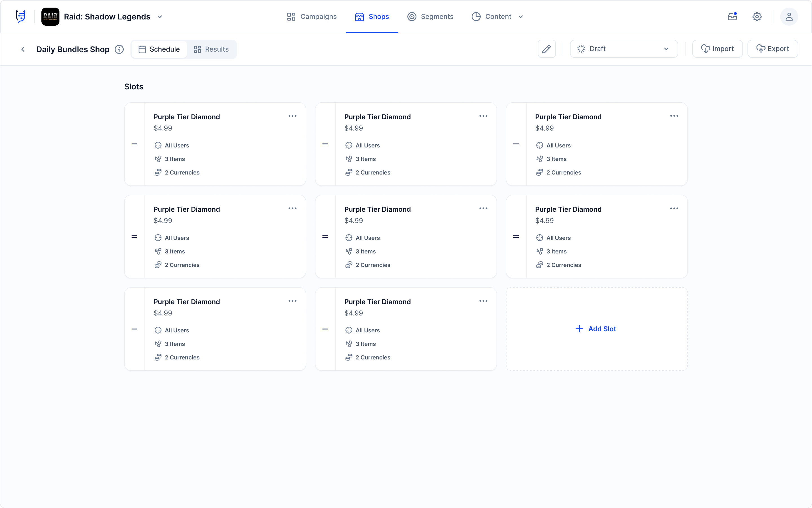The width and height of the screenshot is (812, 508).
Task: Open the Daily Bundles Shop info tooltip
Action: coord(119,49)
